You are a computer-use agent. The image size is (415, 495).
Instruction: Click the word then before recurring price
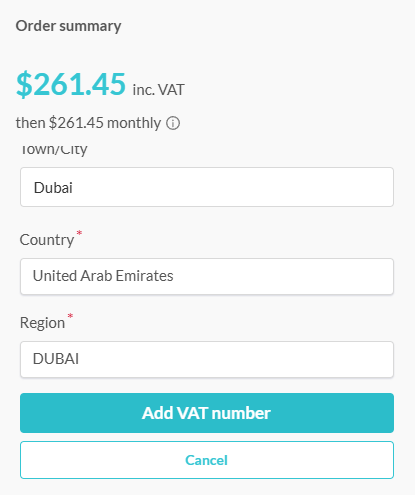click(30, 123)
